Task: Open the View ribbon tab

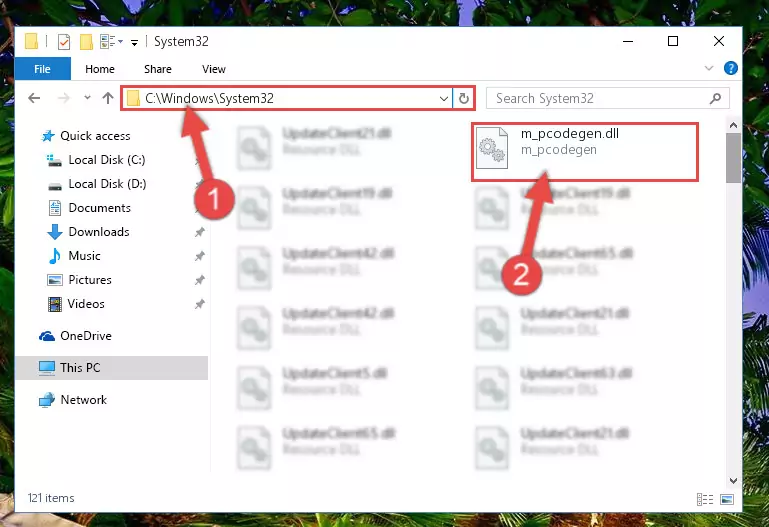Action: click(x=214, y=69)
